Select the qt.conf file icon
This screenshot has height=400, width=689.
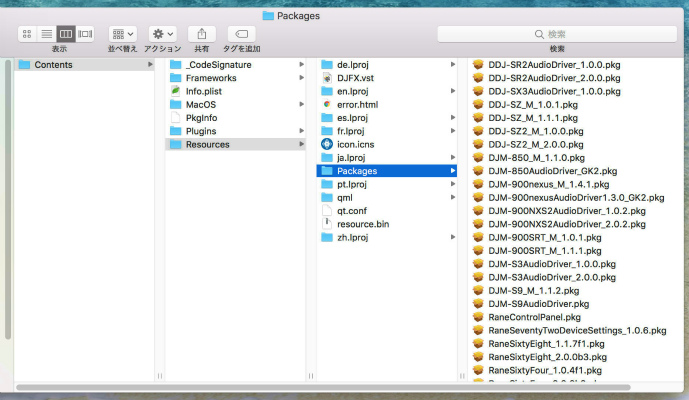click(327, 211)
